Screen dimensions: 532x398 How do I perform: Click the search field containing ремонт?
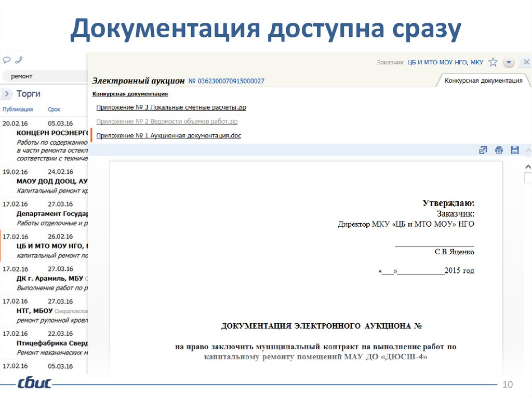click(44, 76)
